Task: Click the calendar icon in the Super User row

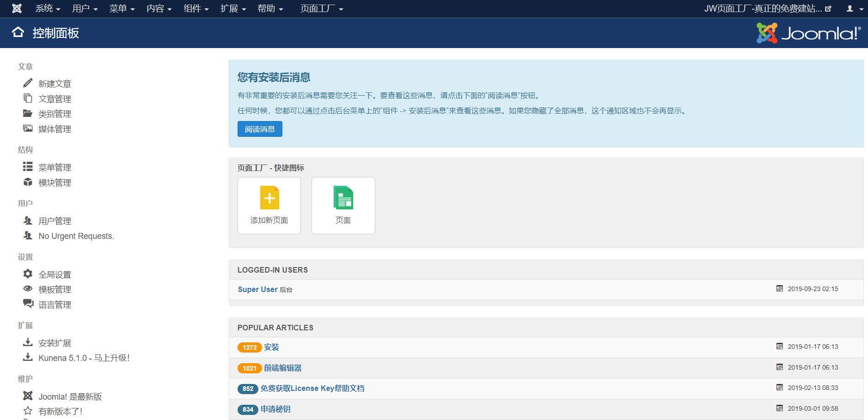Action: pyautogui.click(x=780, y=289)
